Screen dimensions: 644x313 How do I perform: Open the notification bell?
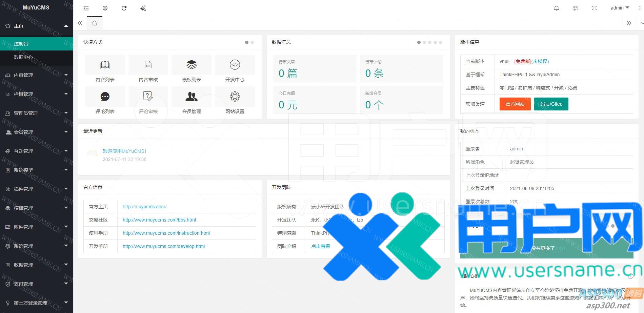click(556, 8)
